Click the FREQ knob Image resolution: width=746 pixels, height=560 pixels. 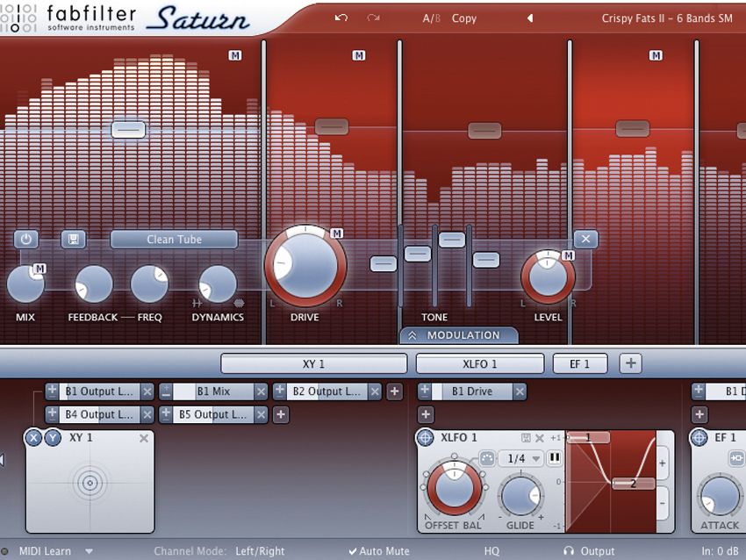coord(149,284)
